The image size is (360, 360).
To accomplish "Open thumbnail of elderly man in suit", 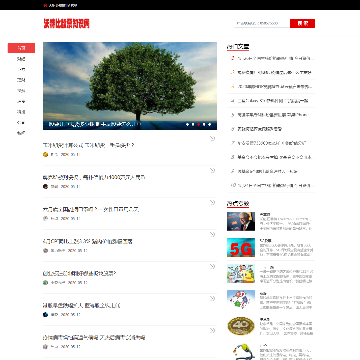I will pos(241,221).
